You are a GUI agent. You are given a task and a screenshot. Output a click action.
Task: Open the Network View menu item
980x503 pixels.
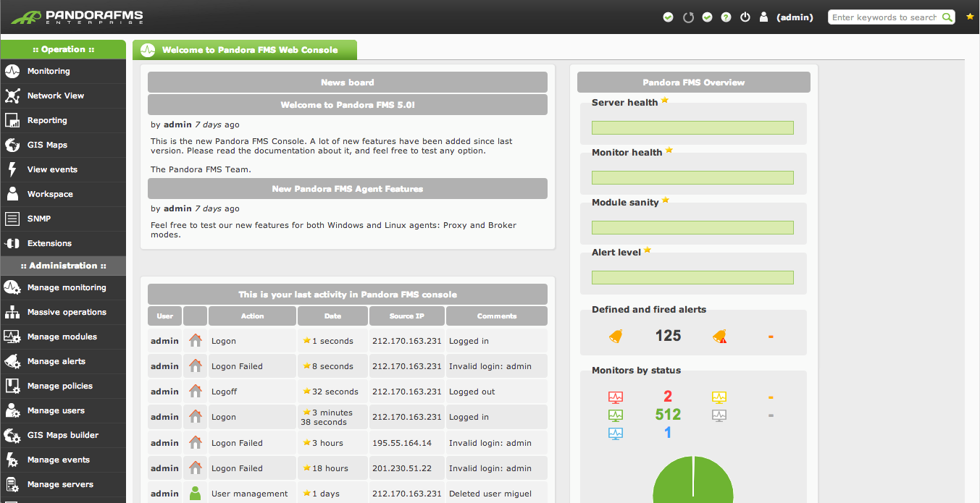(x=63, y=96)
